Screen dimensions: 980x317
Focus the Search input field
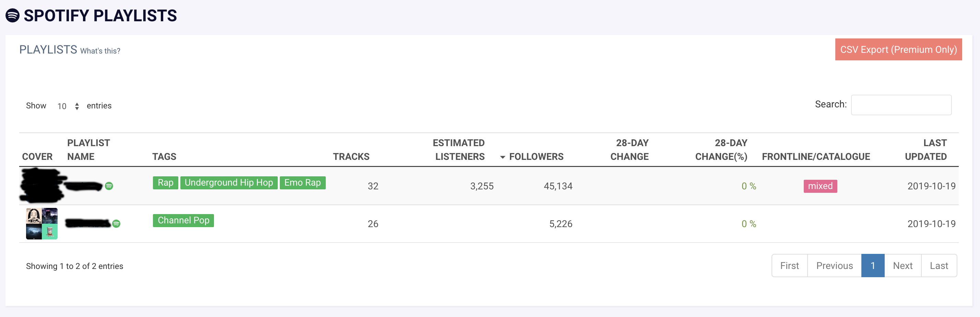900,105
